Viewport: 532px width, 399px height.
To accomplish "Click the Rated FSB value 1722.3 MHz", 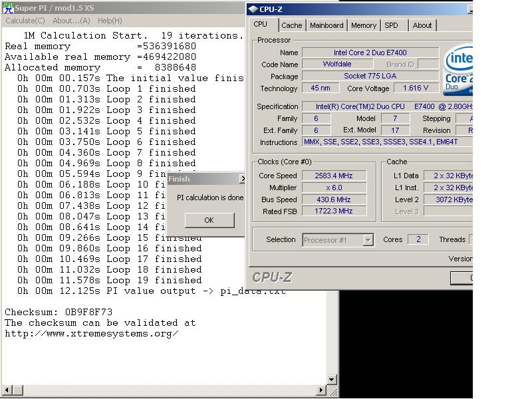I will tap(334, 211).
